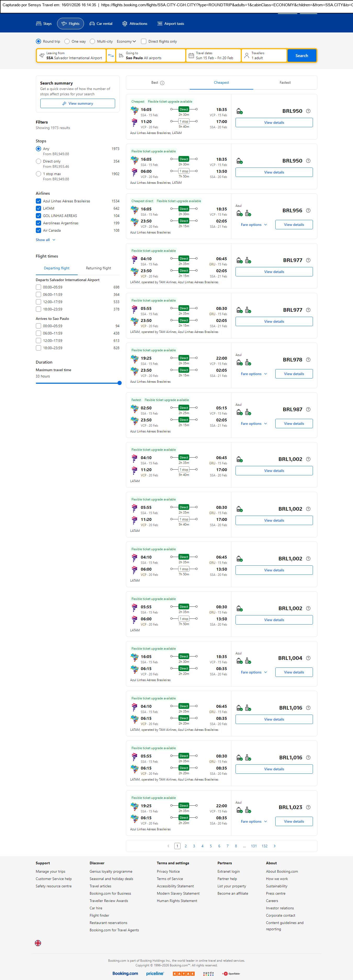Click the info icon beside Best tab
The image size is (353, 980).
click(x=163, y=83)
